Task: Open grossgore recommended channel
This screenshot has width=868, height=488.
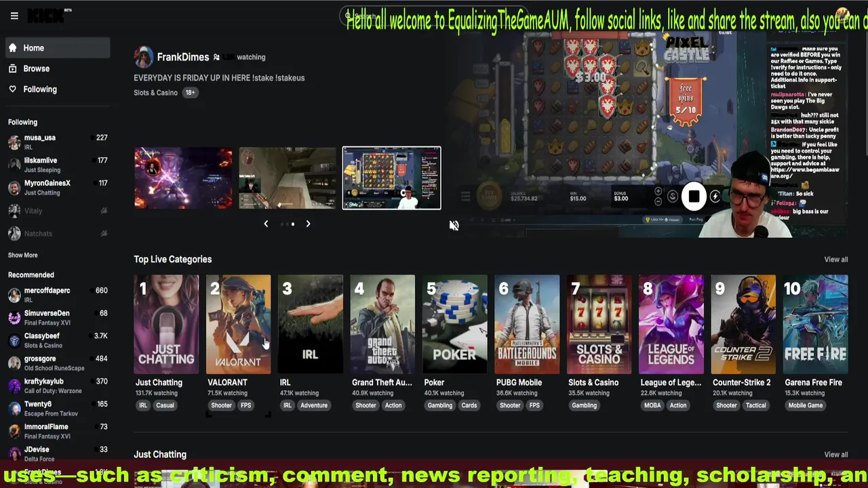Action: click(x=57, y=363)
